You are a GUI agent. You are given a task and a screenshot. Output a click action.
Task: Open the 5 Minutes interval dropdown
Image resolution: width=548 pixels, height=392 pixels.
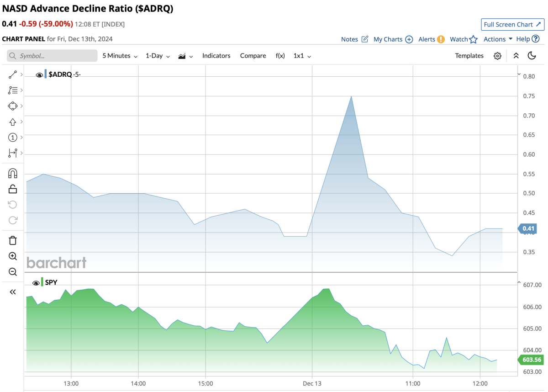coord(120,56)
